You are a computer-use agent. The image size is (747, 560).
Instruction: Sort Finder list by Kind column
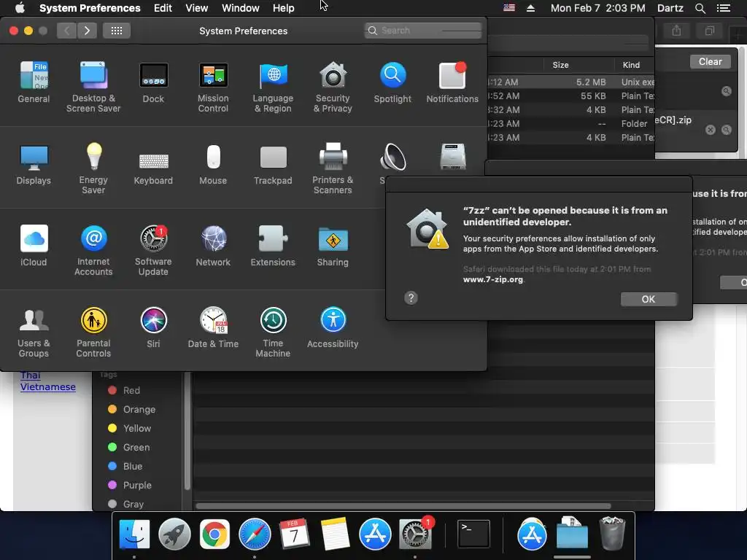[x=635, y=65]
